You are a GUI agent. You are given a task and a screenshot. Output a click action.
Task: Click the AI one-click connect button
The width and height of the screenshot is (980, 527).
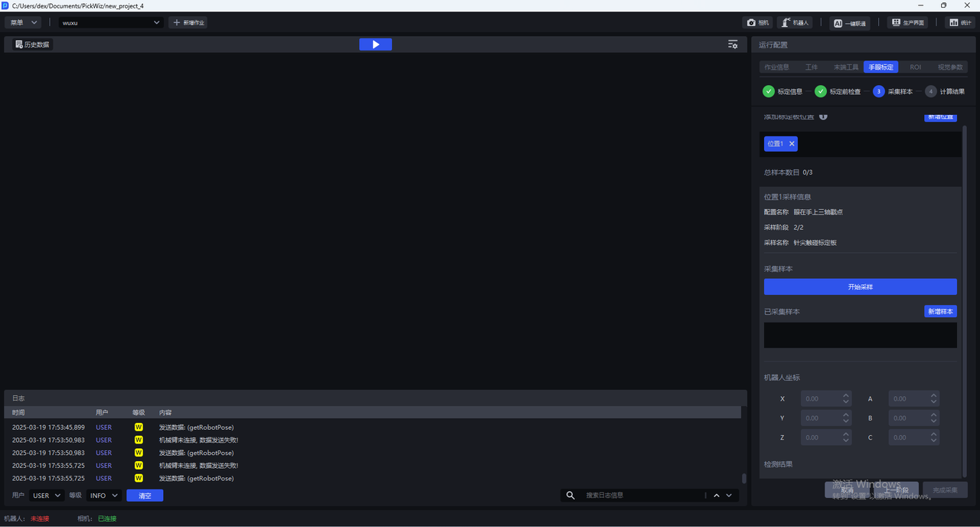coord(850,23)
